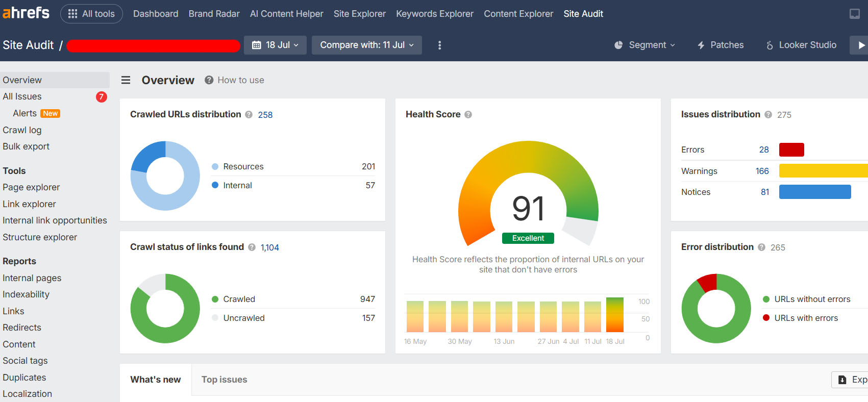Open Internal link opportunities
This screenshot has width=868, height=402.
55,220
